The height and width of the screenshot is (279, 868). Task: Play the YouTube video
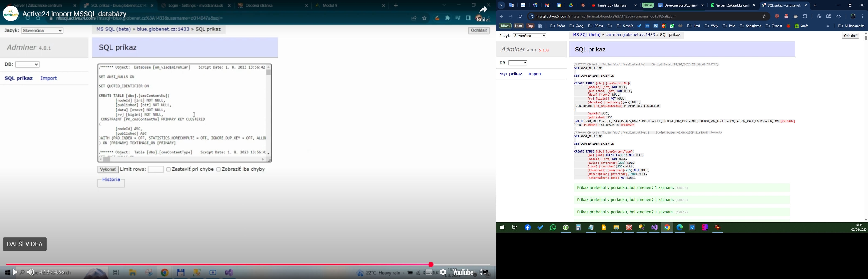pyautogui.click(x=15, y=272)
